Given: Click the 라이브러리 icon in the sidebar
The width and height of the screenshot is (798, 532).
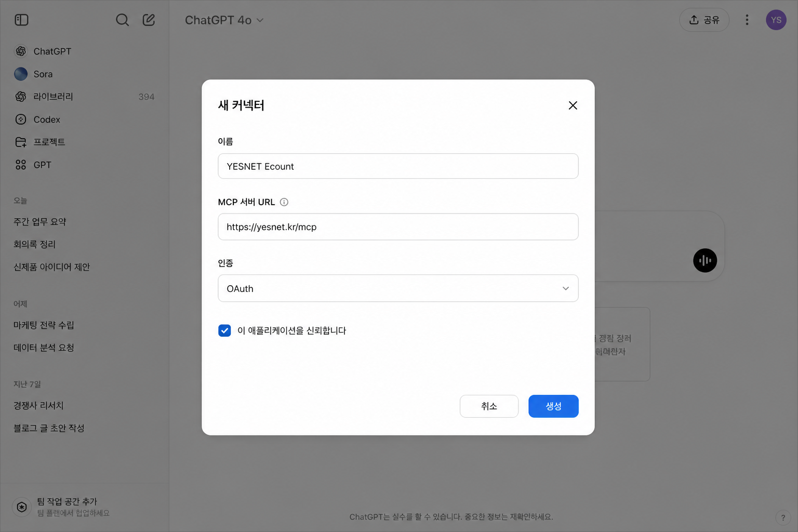Looking at the screenshot, I should point(21,97).
